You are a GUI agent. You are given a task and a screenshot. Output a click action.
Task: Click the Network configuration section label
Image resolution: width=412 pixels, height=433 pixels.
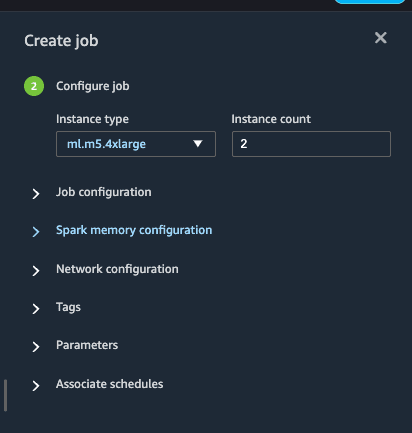point(117,269)
